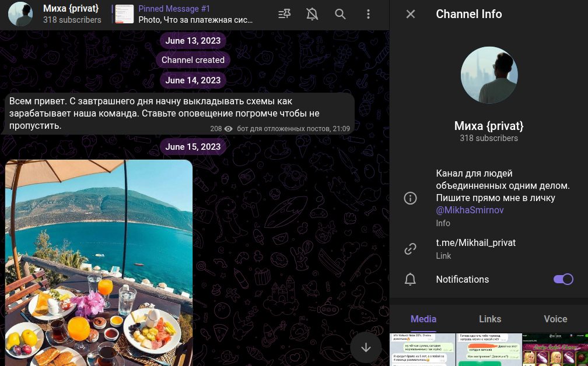
Task: Click the info circle icon beside the description
Action: pyautogui.click(x=410, y=198)
